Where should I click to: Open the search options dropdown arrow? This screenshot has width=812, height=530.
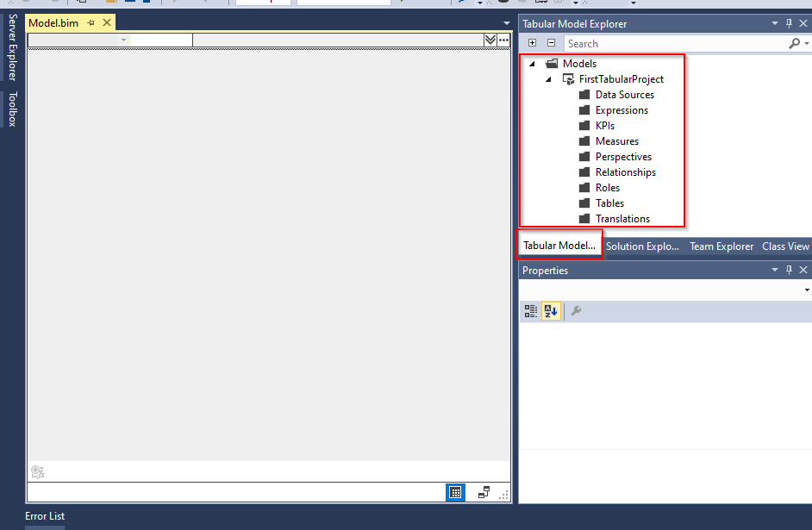coord(807,44)
